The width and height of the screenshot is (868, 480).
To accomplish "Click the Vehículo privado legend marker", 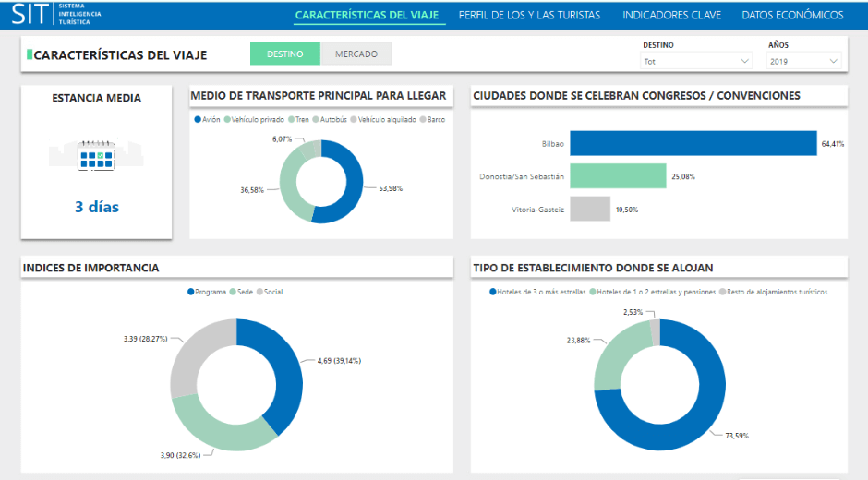I will pos(227,120).
